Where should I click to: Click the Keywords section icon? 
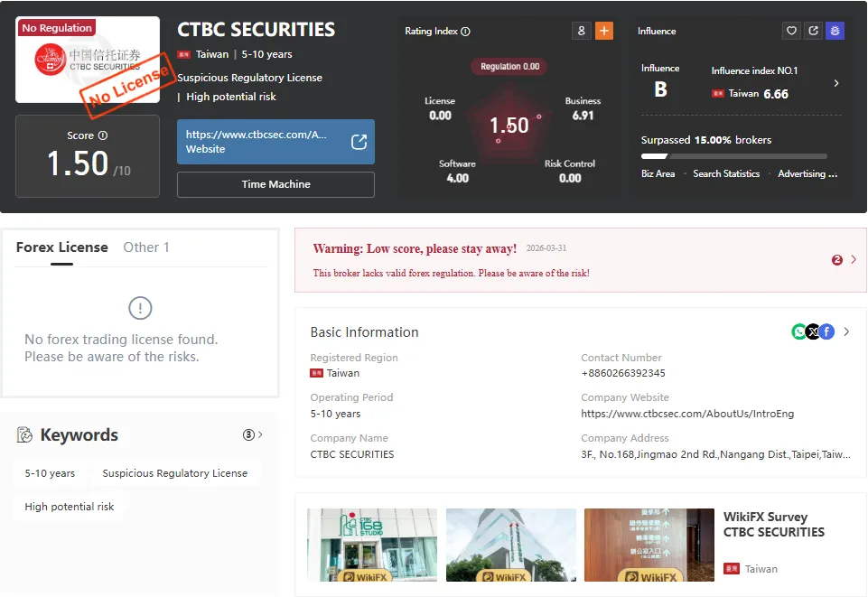[x=24, y=435]
